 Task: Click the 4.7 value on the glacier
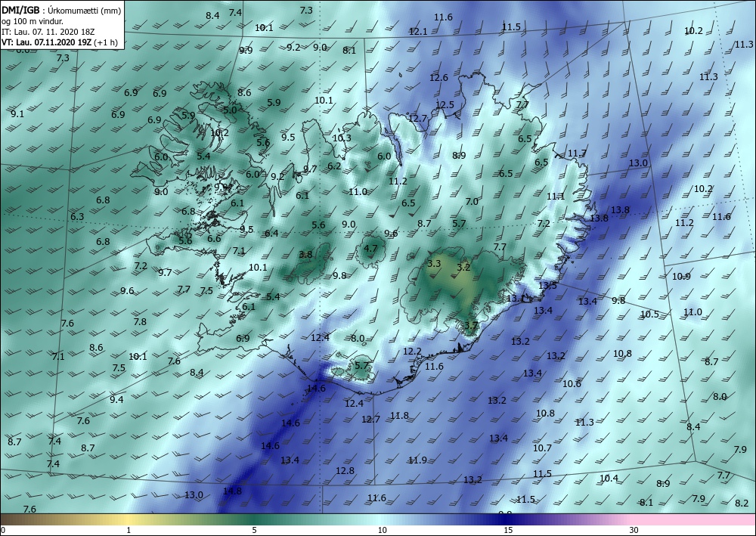coord(370,249)
